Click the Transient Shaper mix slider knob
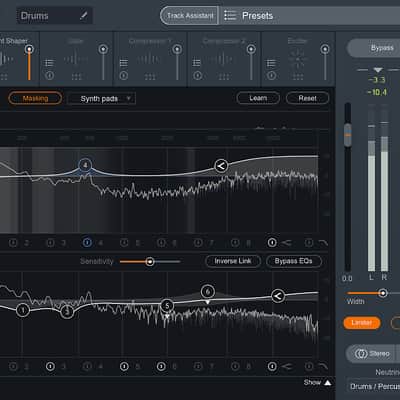 coord(29,49)
